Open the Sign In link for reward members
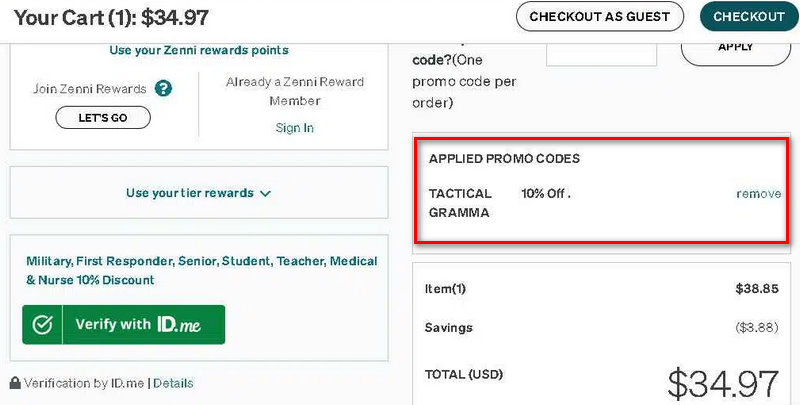Viewport: 800px width, 405px height. click(294, 128)
